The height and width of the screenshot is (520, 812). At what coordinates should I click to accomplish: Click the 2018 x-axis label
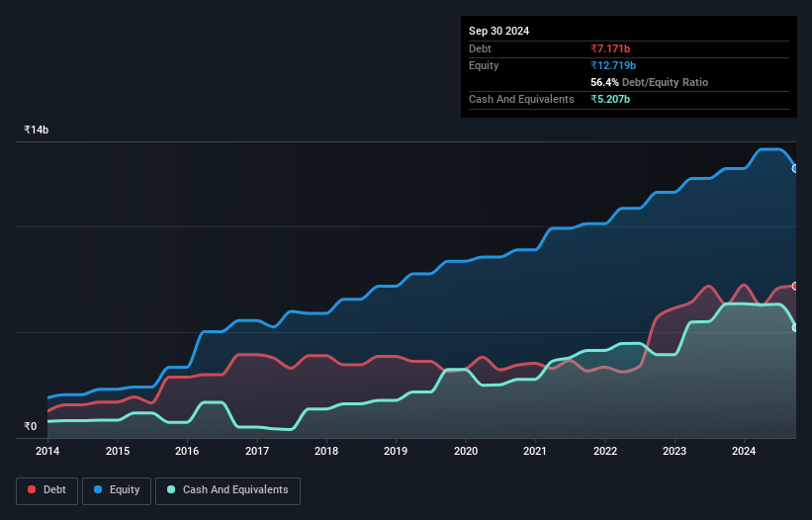click(326, 451)
